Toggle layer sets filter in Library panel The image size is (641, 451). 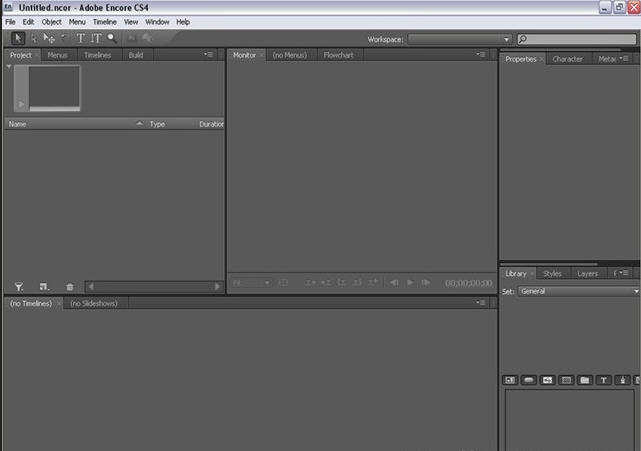coord(566,380)
